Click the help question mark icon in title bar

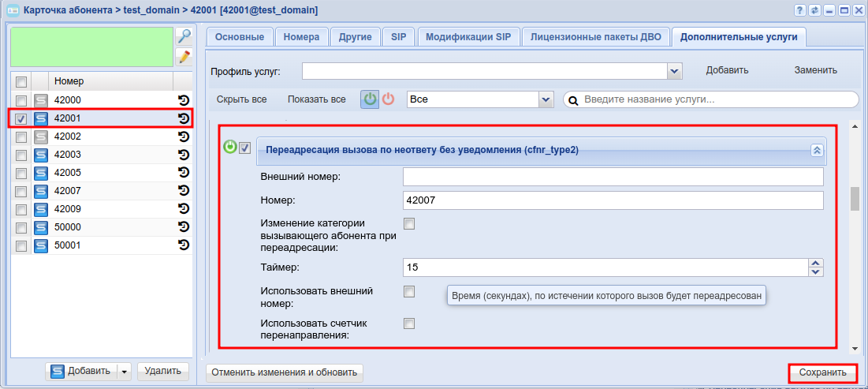coord(800,10)
